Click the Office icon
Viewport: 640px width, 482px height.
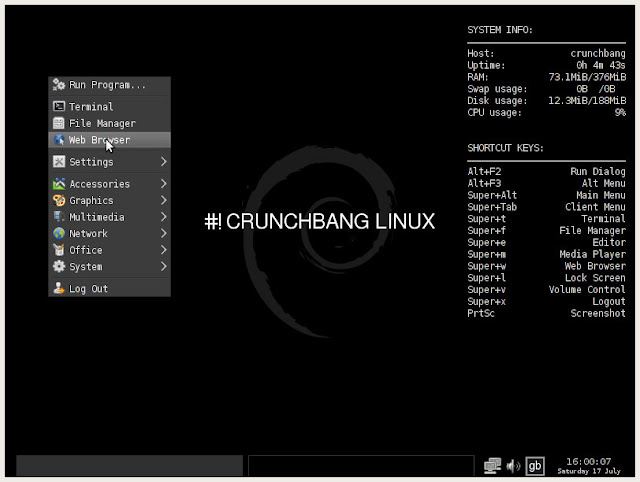click(59, 250)
